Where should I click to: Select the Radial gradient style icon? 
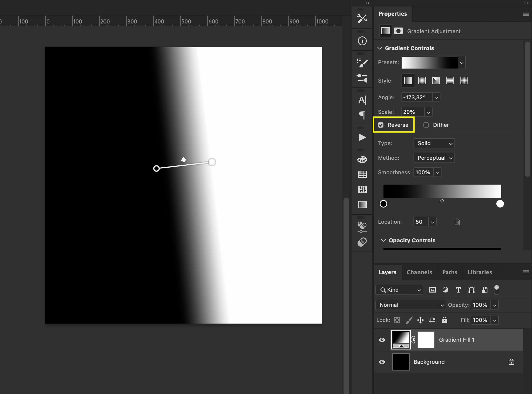coord(422,80)
